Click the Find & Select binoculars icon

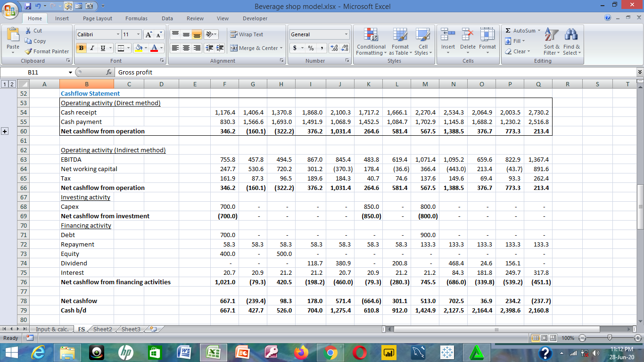(571, 36)
